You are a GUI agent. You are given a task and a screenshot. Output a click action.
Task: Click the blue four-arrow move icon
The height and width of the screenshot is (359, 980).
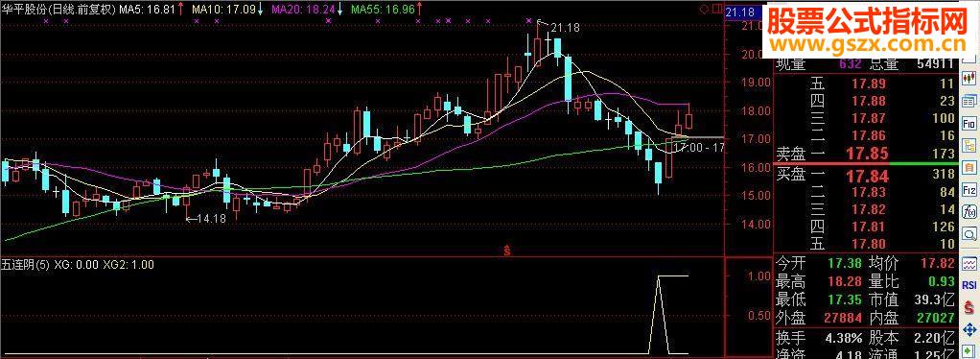tap(969, 329)
